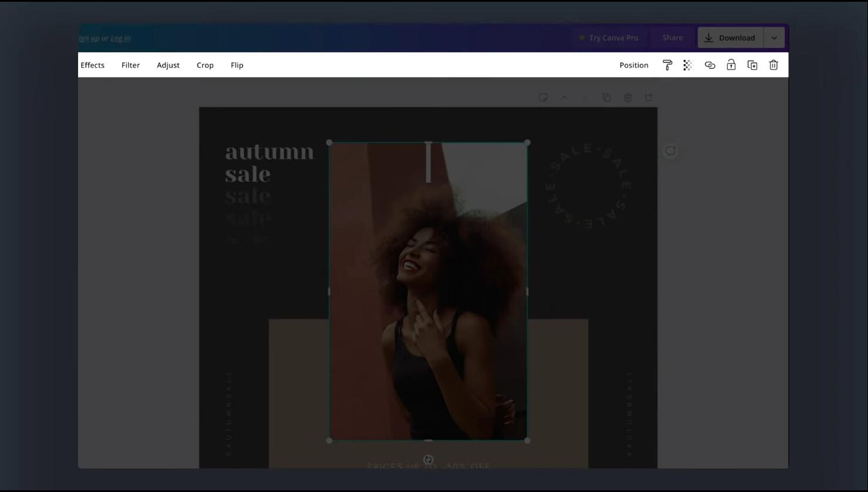Click the duplicate element icon in toolbar
This screenshot has height=492, width=868.
coord(752,65)
